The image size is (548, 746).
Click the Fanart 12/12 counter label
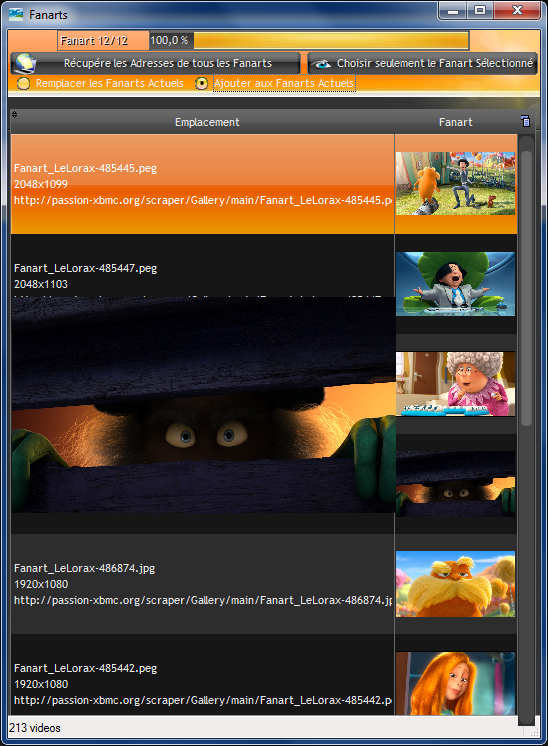[94, 40]
